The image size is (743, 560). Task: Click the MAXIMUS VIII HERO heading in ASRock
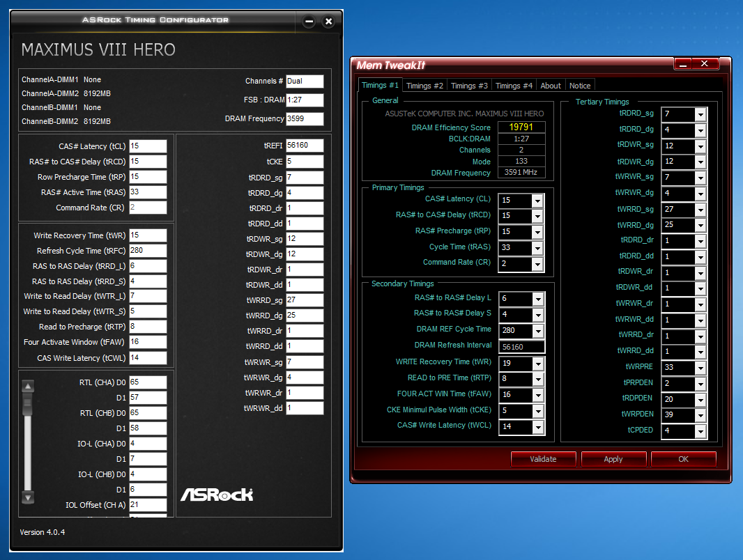(x=98, y=49)
